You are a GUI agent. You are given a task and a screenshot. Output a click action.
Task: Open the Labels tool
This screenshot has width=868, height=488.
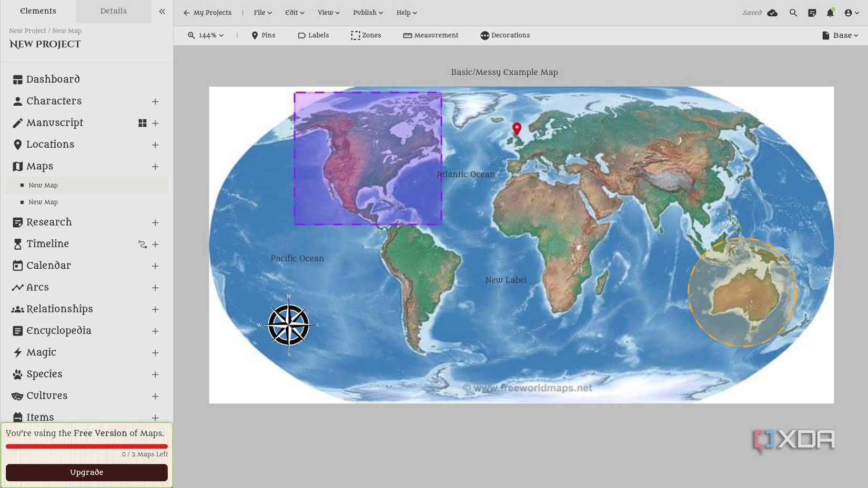pos(314,35)
